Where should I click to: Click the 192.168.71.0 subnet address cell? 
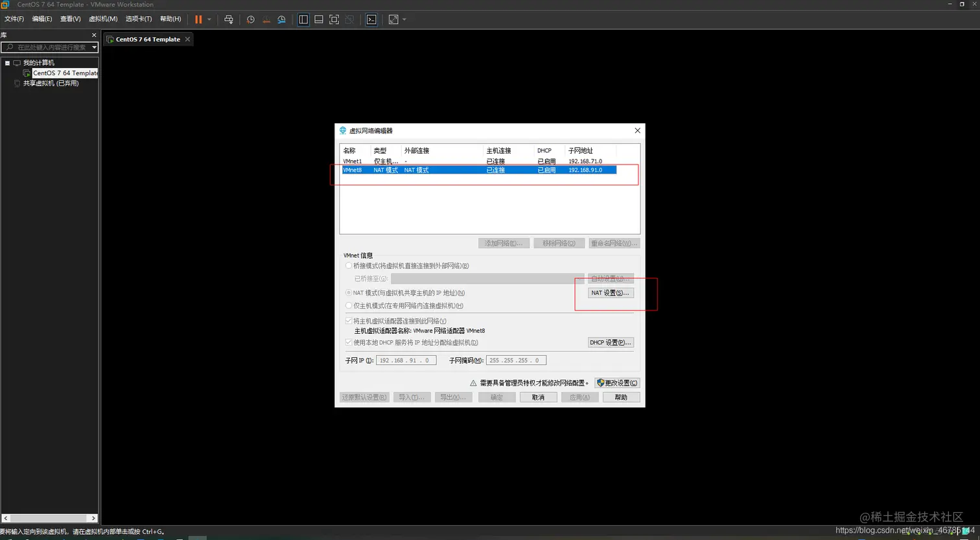click(585, 161)
